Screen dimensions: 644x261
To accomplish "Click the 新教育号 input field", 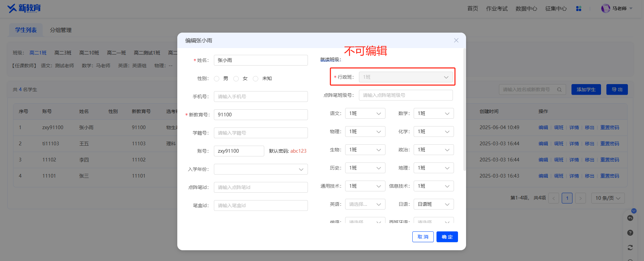I will coord(261,115).
